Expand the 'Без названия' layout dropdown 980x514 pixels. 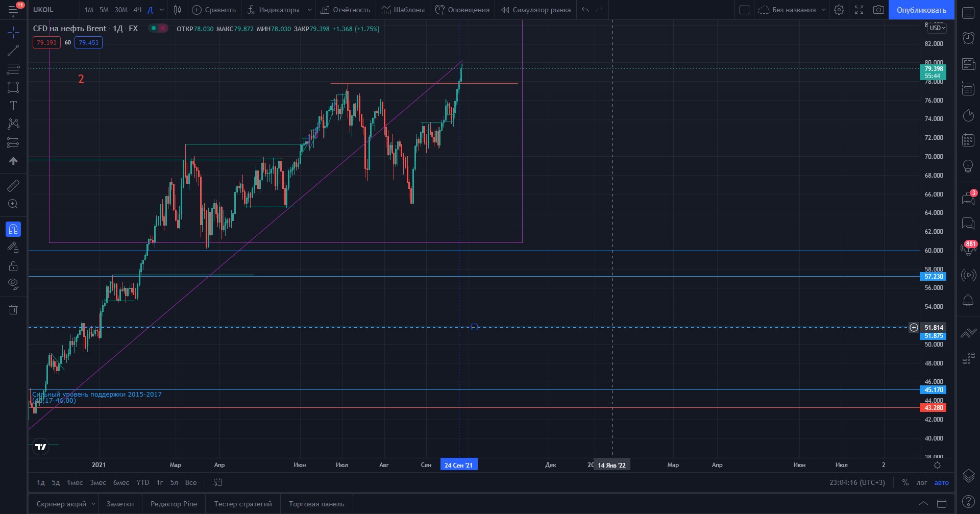[x=823, y=10]
